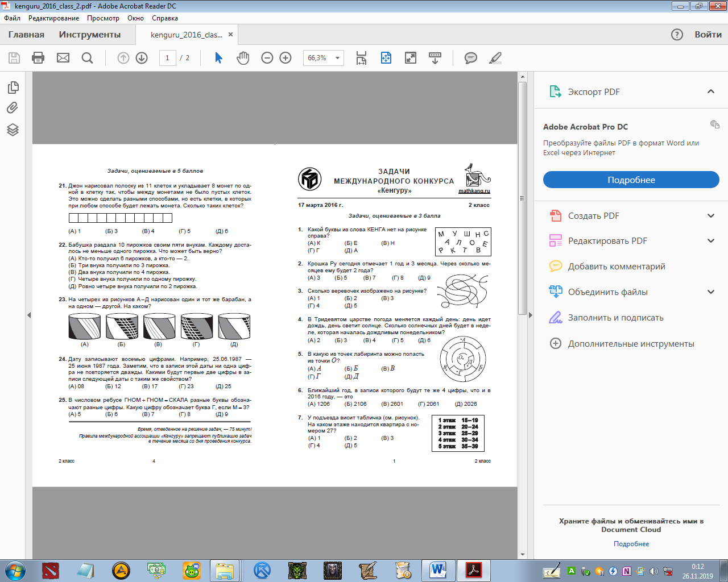This screenshot has height=582, width=728.
Task: Click the Adobe Acrobat taskbar icon
Action: (474, 570)
